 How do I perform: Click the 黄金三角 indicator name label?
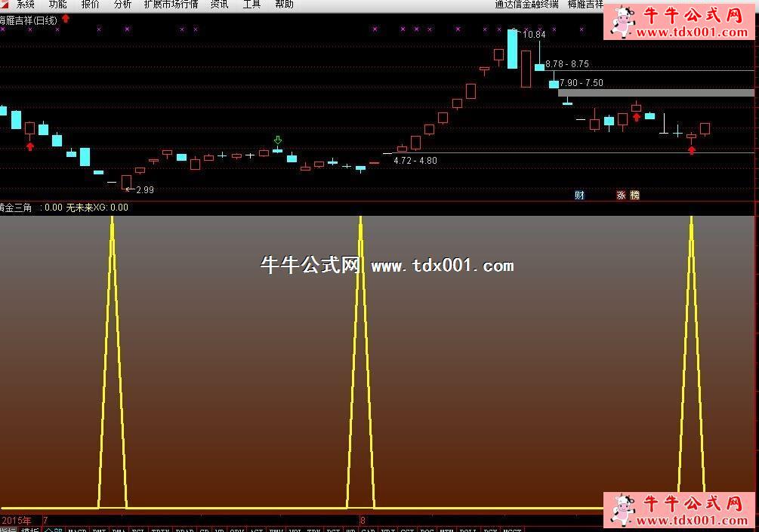pos(16,208)
